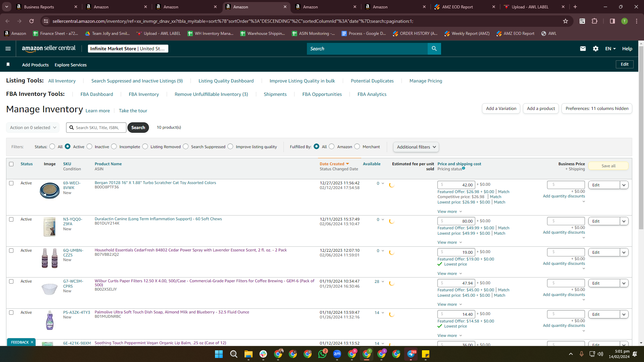Sort by Date Created column
Screen dimensions: 644x362
coord(334,164)
